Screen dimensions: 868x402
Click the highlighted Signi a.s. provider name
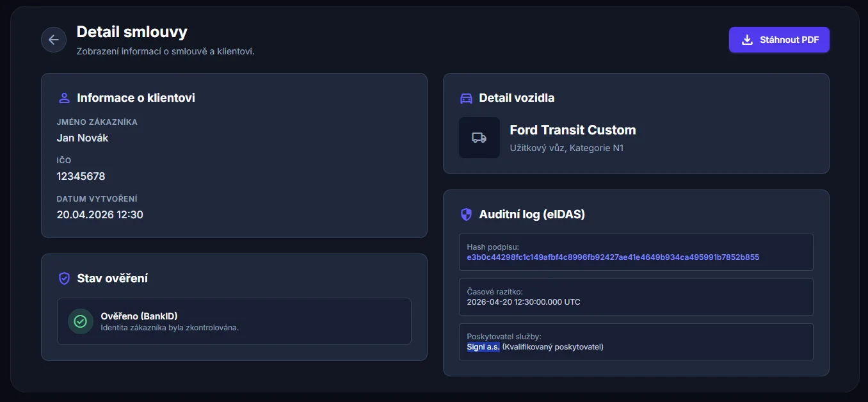point(483,347)
